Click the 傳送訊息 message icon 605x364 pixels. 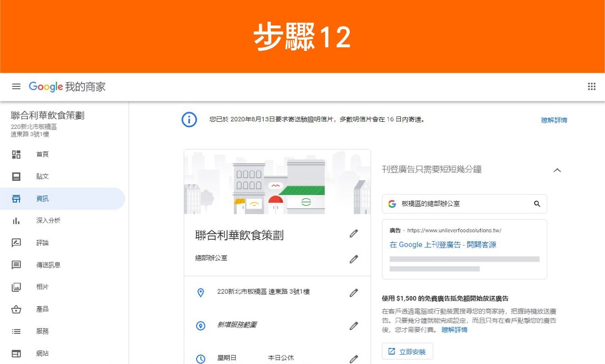point(16,265)
